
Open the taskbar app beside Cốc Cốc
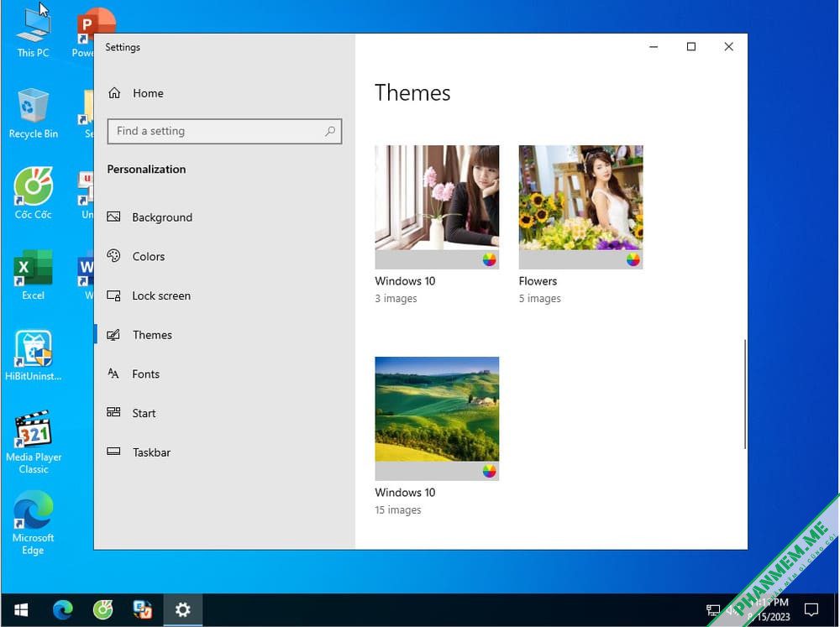click(143, 610)
